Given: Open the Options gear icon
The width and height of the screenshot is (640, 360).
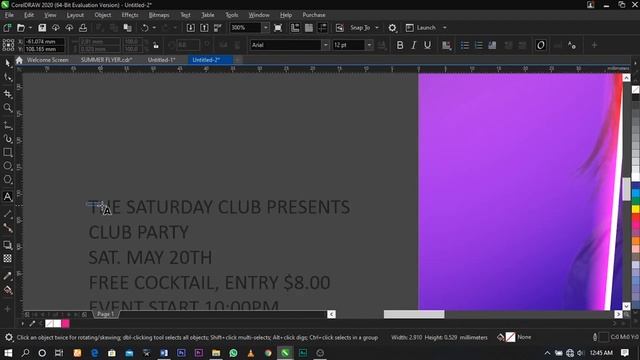Looking at the screenshot, I should coord(392,28).
